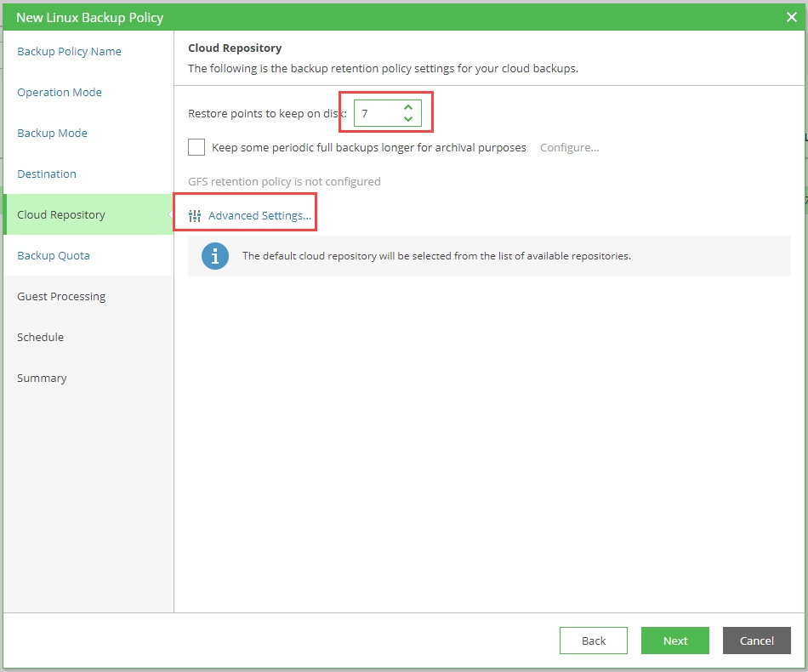This screenshot has width=808, height=672.
Task: Open the Backup Policy Name step
Action: pyautogui.click(x=69, y=52)
